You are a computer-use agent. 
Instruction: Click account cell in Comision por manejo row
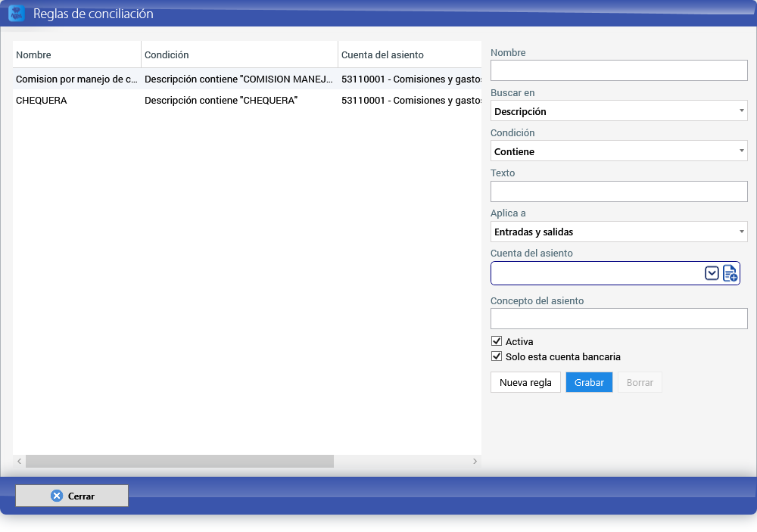[x=411, y=79]
